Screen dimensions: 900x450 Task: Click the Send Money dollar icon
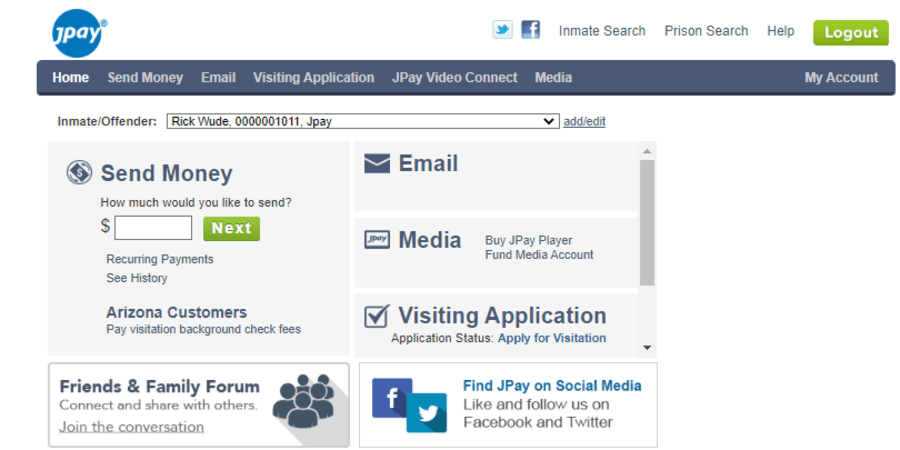tap(80, 173)
